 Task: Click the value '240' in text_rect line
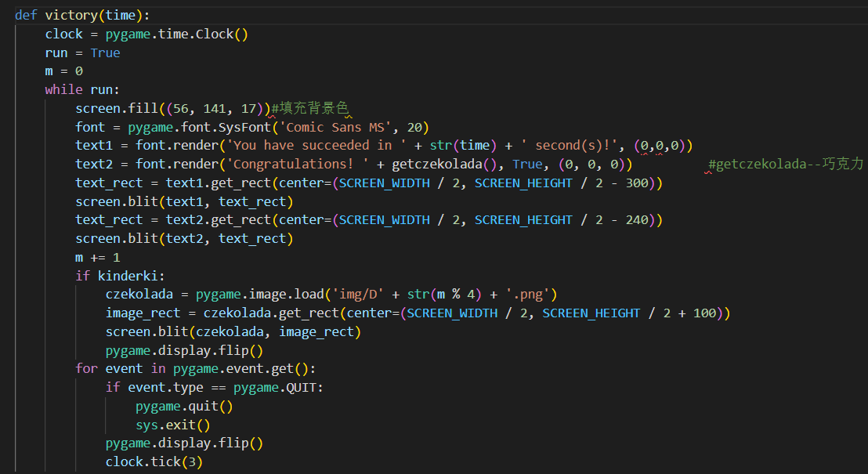pyautogui.click(x=637, y=220)
